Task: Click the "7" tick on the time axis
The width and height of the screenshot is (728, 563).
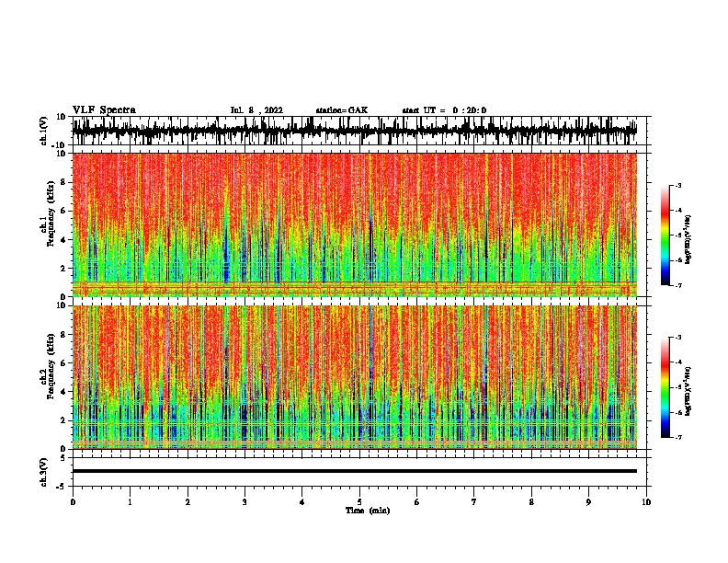Action: (474, 502)
